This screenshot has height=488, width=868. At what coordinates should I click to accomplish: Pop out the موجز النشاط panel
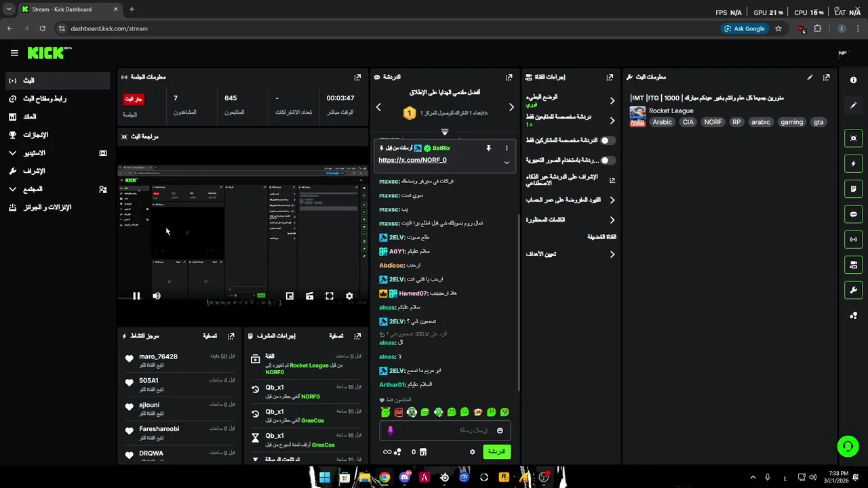[x=231, y=335]
